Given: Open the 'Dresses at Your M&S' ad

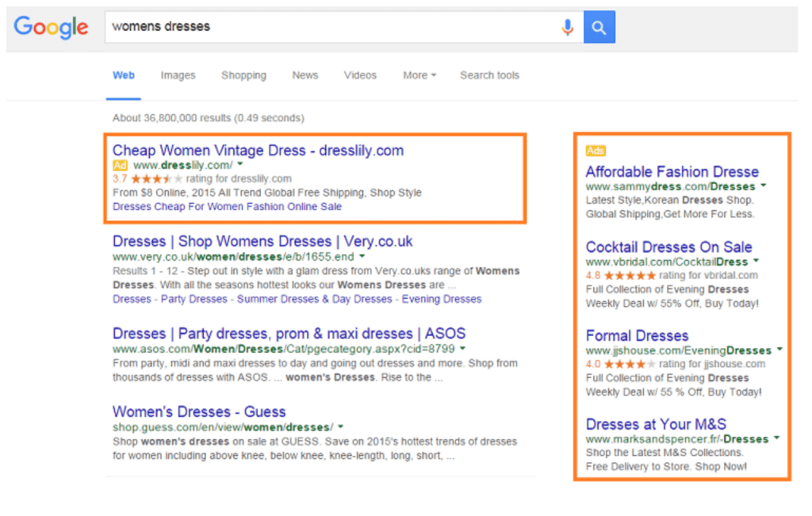Looking at the screenshot, I should (656, 424).
